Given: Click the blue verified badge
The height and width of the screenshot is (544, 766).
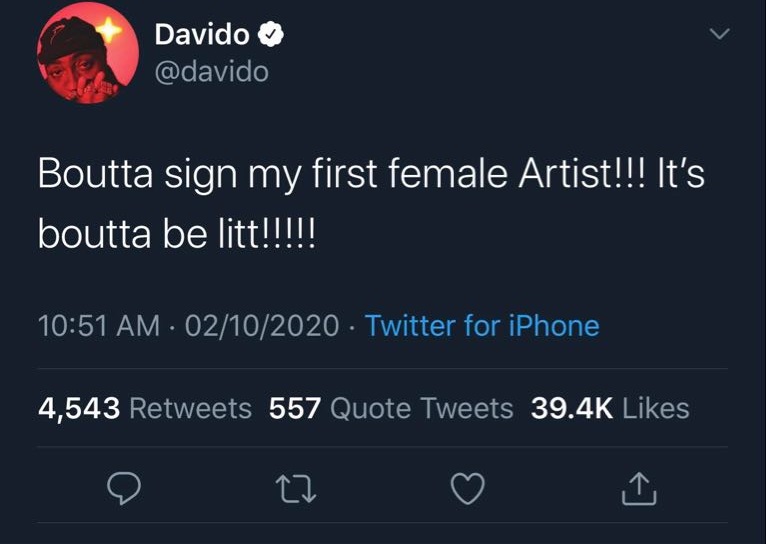Looking at the screenshot, I should (x=271, y=35).
